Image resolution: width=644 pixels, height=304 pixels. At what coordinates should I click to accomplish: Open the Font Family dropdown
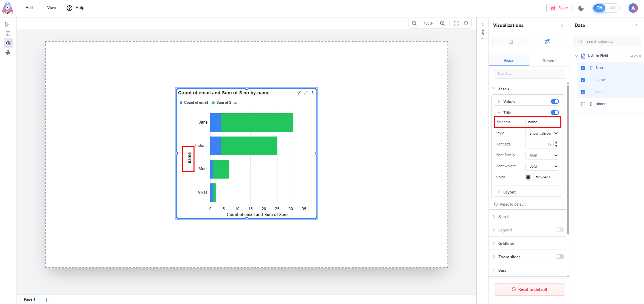click(542, 155)
